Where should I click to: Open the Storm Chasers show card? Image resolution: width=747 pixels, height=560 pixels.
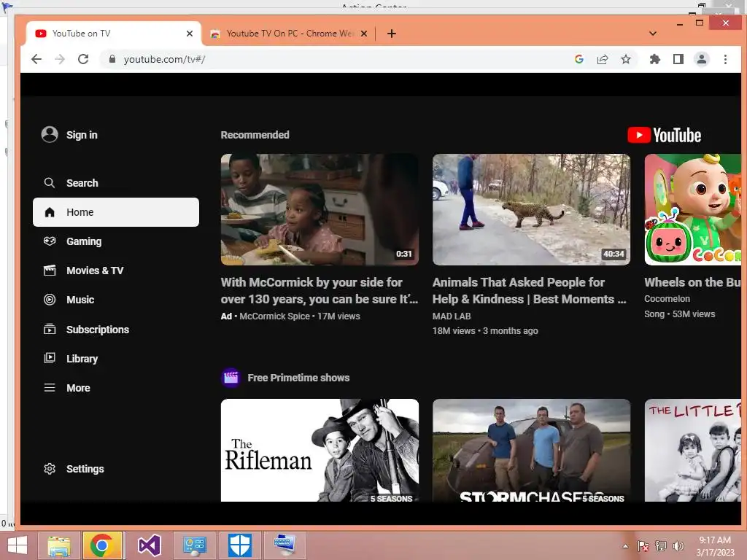click(531, 450)
